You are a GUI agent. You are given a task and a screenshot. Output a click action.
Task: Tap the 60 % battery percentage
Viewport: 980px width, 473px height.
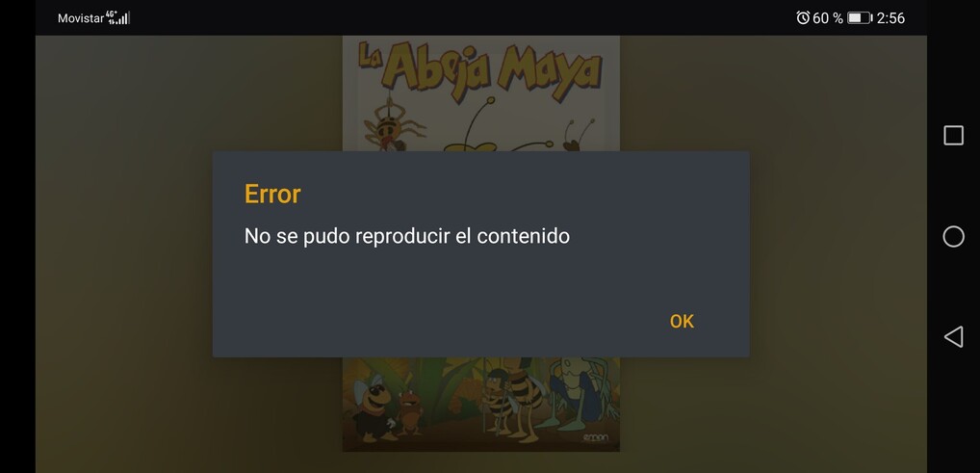pos(828,18)
